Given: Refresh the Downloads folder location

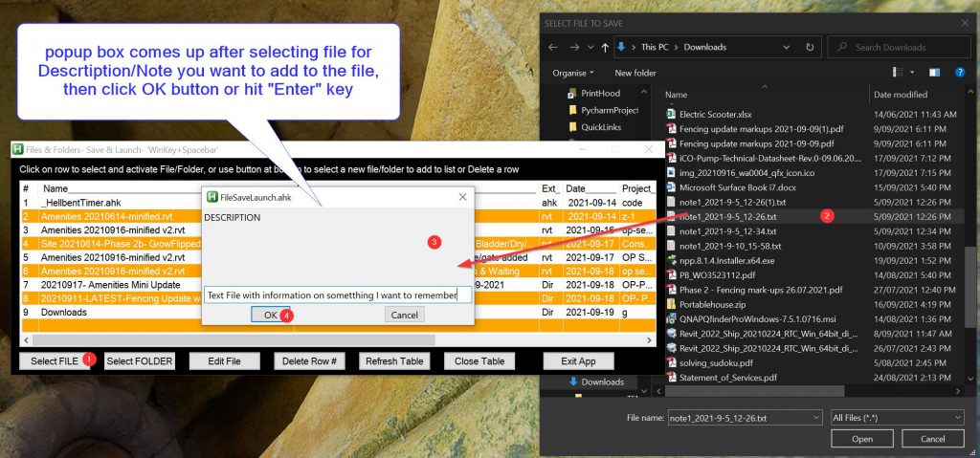Looking at the screenshot, I should pyautogui.click(x=810, y=47).
